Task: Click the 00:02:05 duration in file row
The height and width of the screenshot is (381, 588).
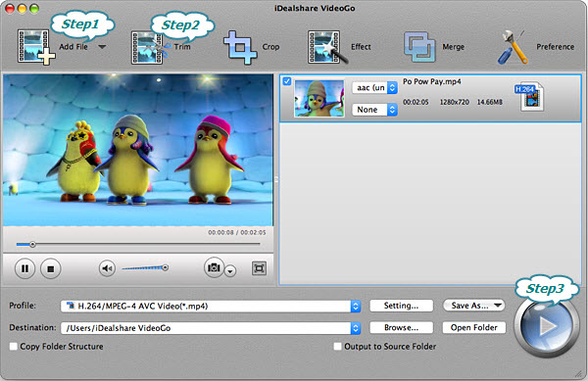Action: 416,102
